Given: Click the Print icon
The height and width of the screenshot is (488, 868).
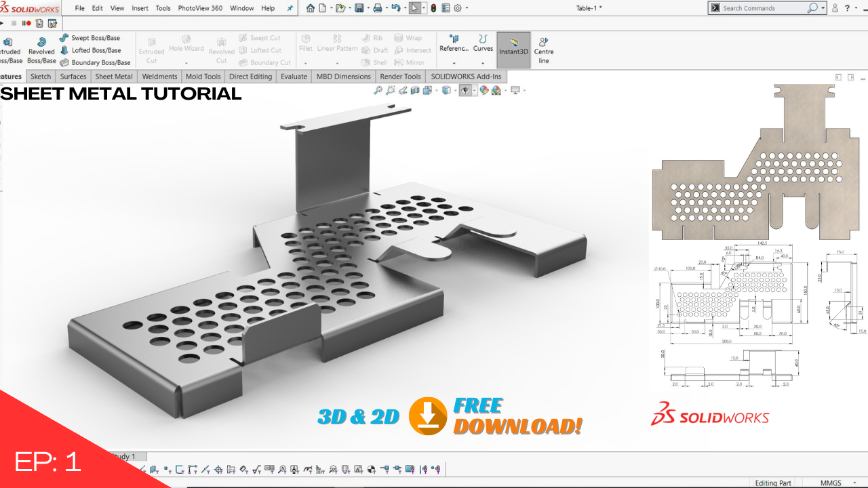Looking at the screenshot, I should tap(378, 8).
